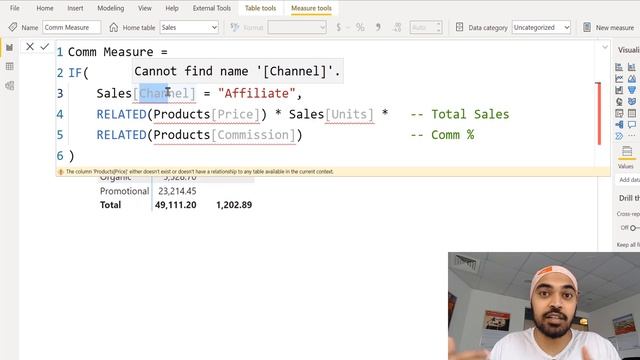Toggle Cross-report drill through switch Off
This screenshot has width=640, height=360.
click(634, 228)
